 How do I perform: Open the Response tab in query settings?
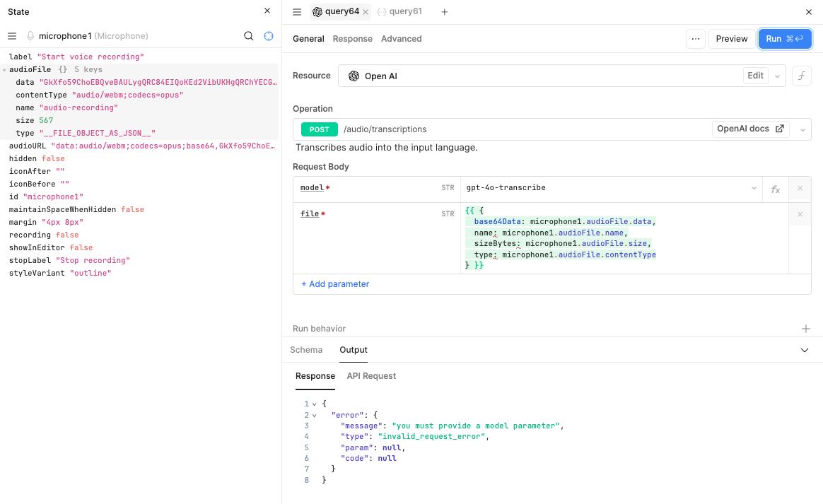coord(353,39)
